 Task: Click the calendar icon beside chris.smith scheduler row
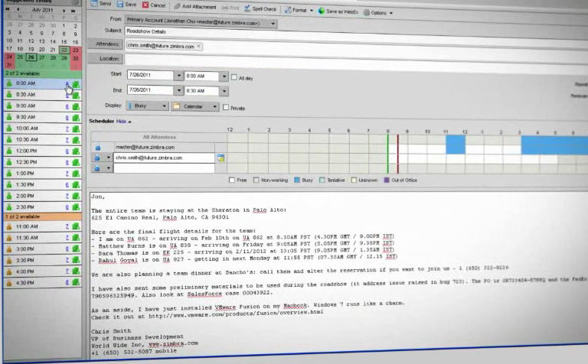coord(220,158)
